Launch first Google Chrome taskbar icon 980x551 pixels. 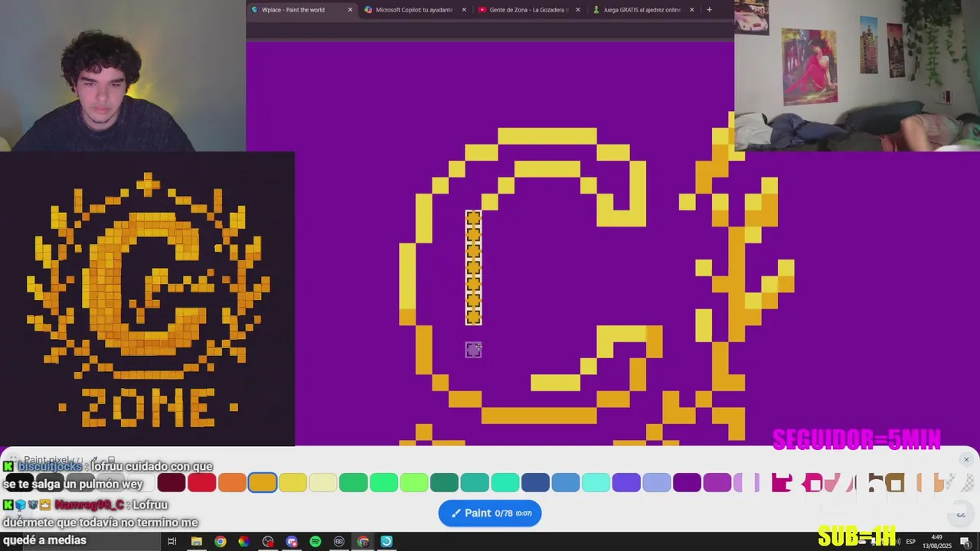click(x=220, y=542)
